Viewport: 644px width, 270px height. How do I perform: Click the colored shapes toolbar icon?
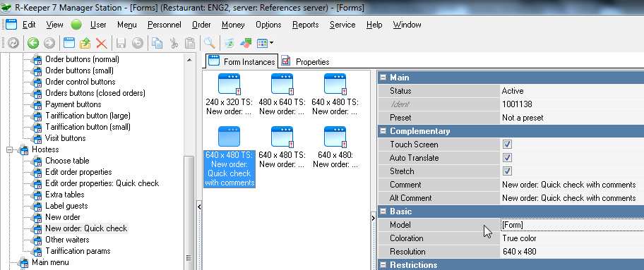tap(246, 43)
